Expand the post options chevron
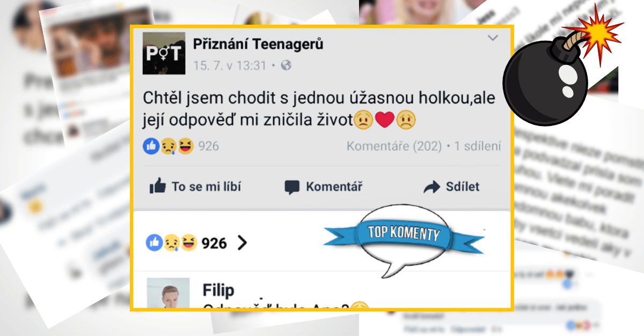This screenshot has height=336, width=644. [x=493, y=38]
